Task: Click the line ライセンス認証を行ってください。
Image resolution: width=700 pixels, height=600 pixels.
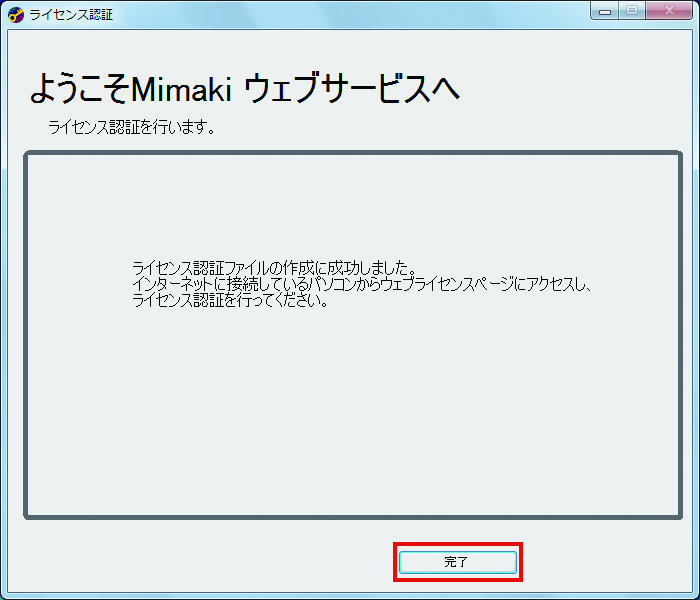Action: tap(230, 300)
